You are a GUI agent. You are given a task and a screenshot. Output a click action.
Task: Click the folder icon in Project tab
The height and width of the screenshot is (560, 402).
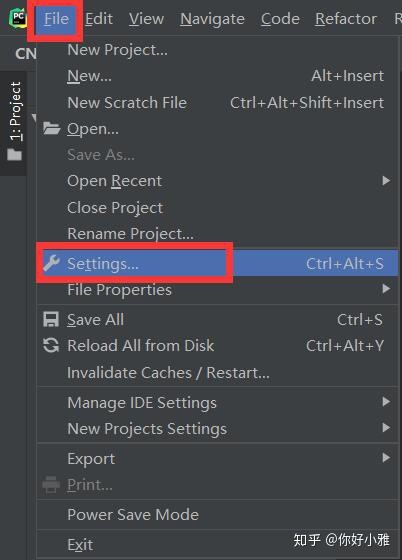15,155
